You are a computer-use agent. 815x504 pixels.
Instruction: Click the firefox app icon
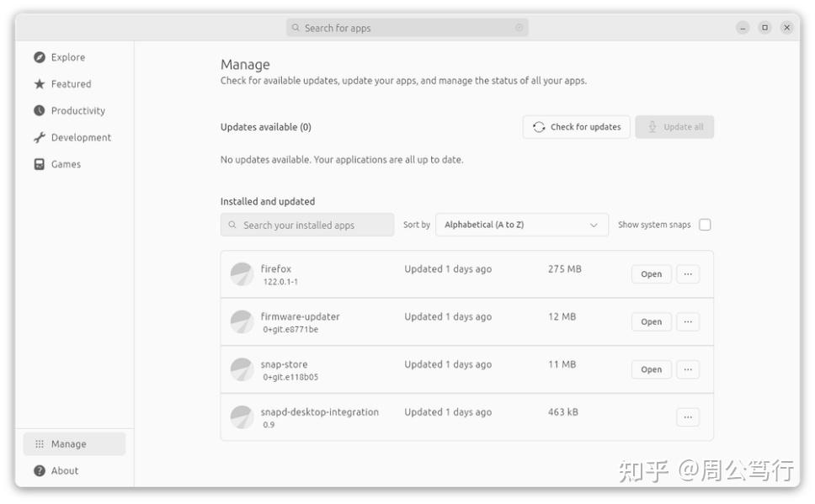tap(242, 274)
